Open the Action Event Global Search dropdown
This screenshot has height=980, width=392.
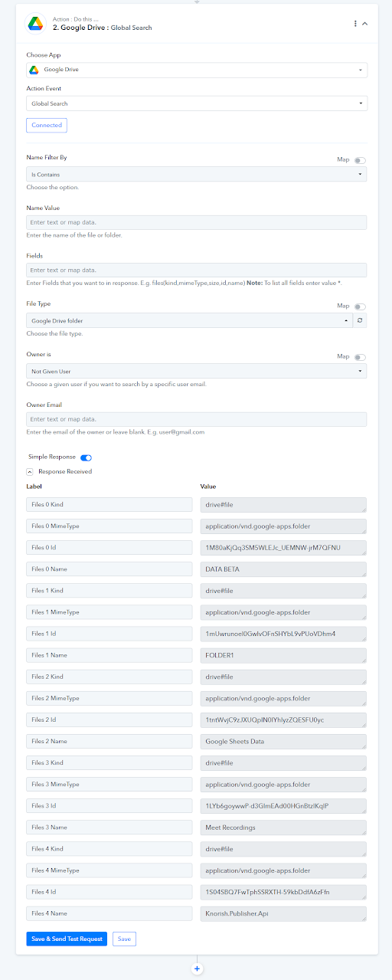pyautogui.click(x=197, y=103)
